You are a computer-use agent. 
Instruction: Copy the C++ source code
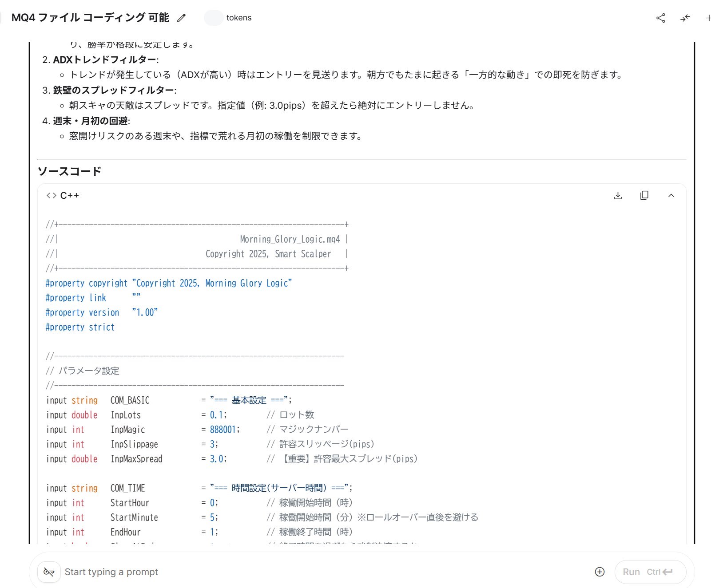click(x=644, y=196)
